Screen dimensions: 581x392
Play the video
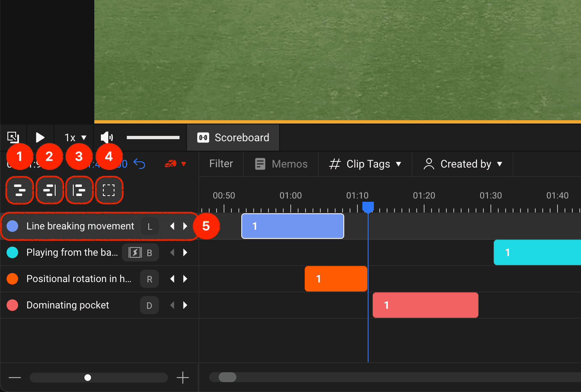[40, 138]
